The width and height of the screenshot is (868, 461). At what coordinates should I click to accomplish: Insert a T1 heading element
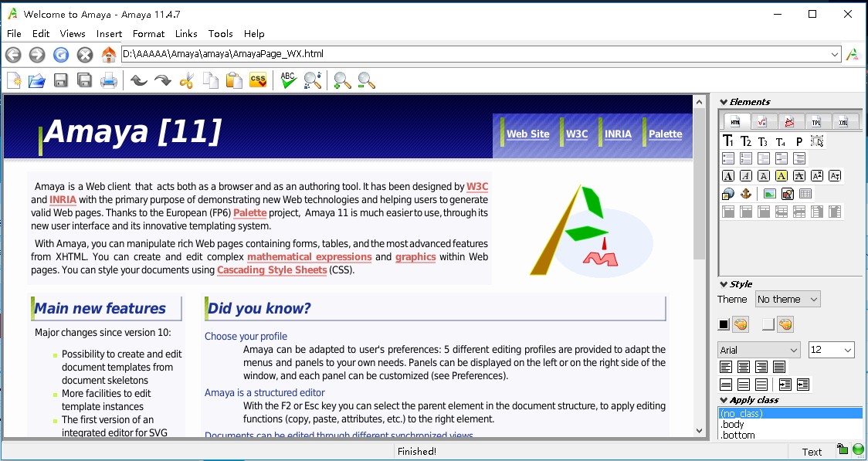coord(728,141)
